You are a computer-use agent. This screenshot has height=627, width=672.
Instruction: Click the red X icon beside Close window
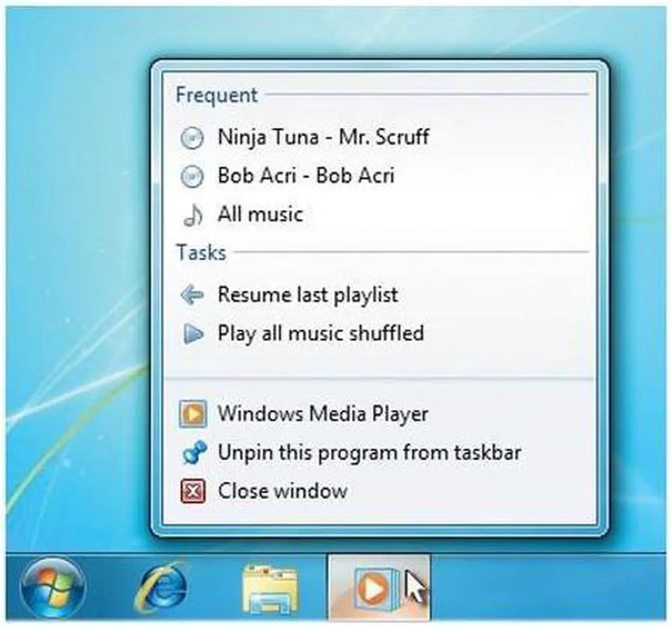(x=193, y=492)
